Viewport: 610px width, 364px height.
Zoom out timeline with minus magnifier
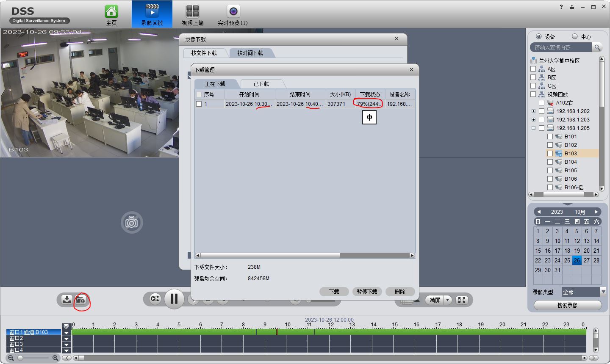[x=11, y=358]
